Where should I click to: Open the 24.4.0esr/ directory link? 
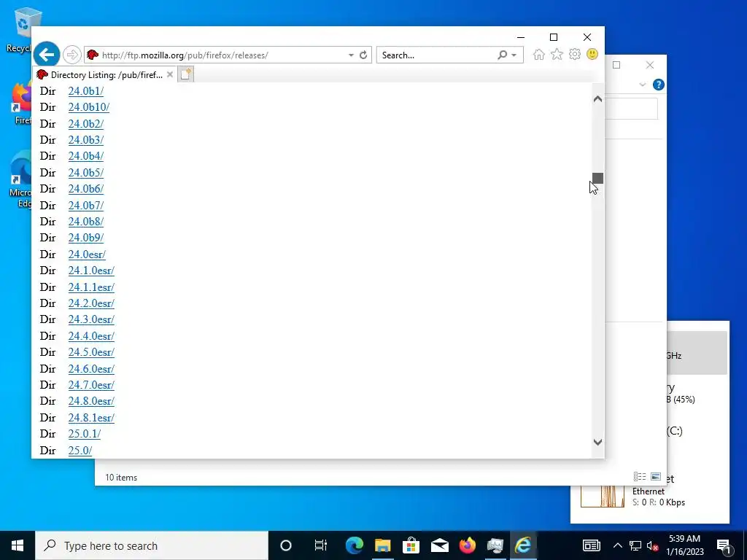point(91,337)
